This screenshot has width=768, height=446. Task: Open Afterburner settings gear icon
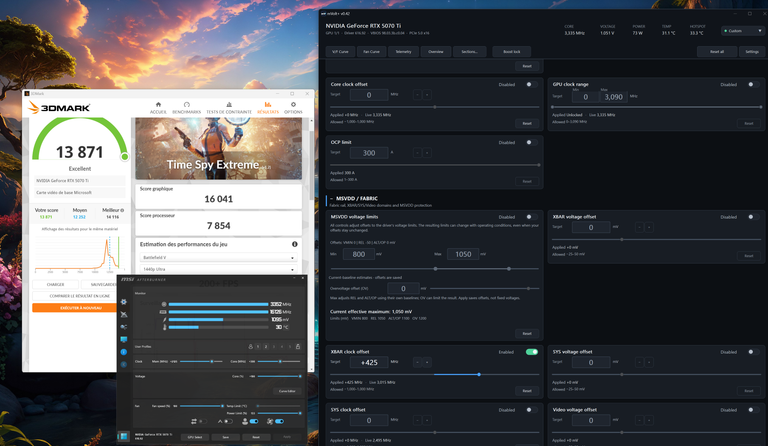point(123,302)
